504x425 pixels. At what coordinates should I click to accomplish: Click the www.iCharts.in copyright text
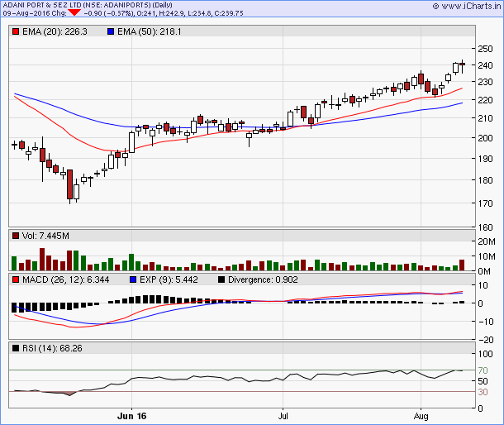click(x=467, y=6)
